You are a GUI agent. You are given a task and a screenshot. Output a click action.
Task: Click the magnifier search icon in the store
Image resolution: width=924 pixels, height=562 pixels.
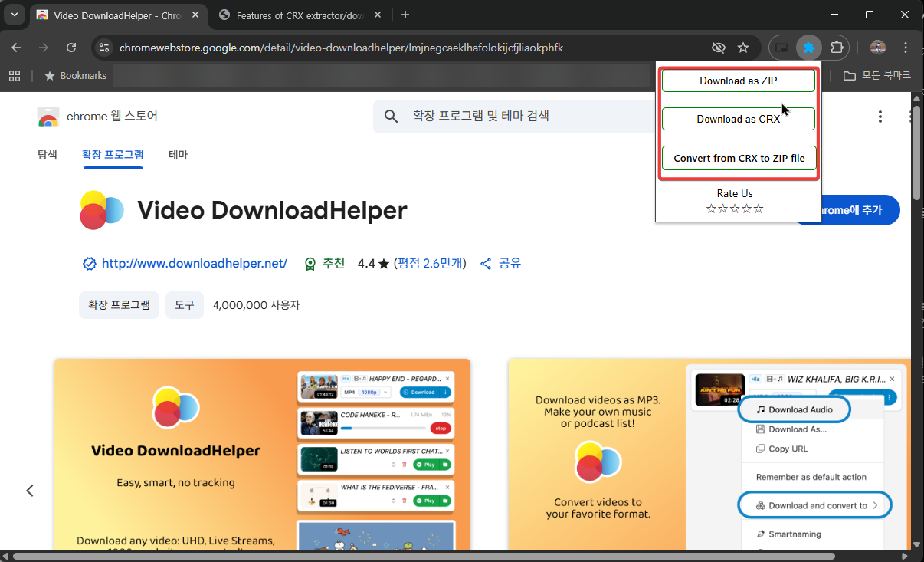(x=391, y=117)
